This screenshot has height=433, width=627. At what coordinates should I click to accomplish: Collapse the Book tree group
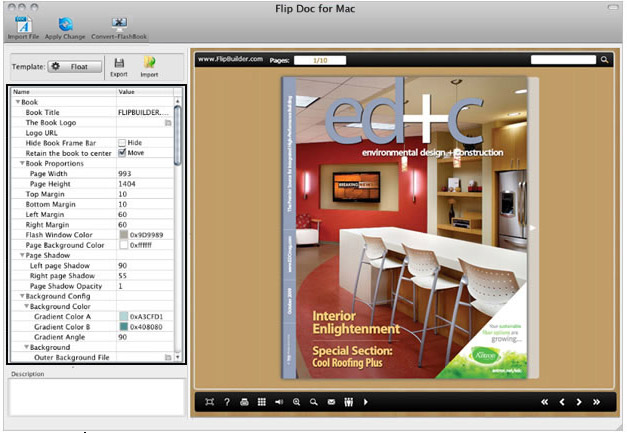[x=18, y=102]
